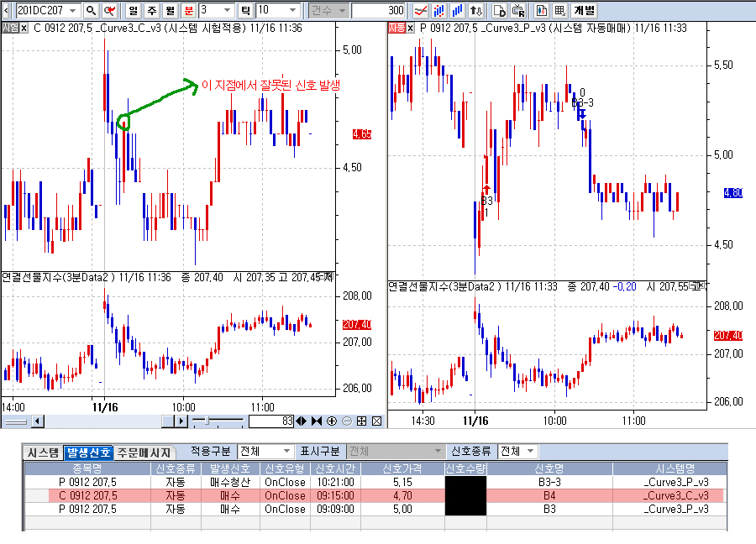Click the zoom-out minus circle icon
Viewport: 756px width, 544px height.
pos(346,421)
